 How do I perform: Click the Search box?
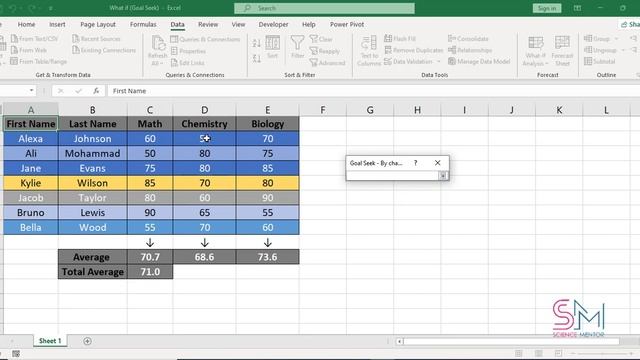click(324, 8)
